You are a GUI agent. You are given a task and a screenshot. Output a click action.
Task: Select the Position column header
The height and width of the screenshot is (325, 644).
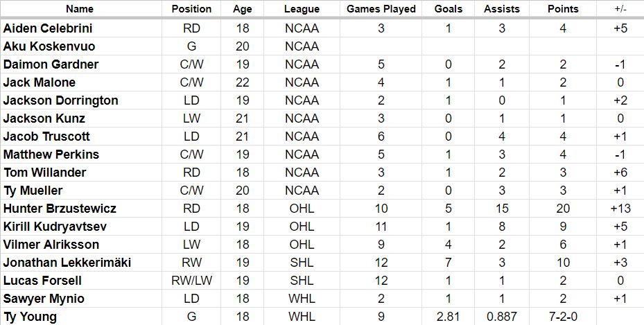[191, 9]
